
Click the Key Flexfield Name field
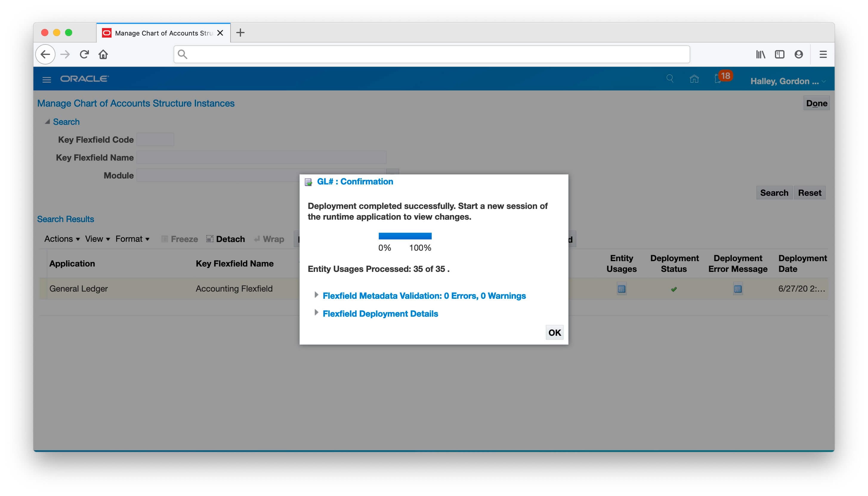[x=261, y=157]
